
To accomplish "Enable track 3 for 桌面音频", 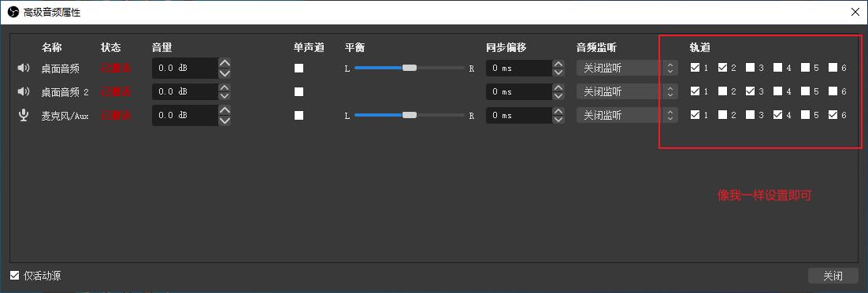I will pyautogui.click(x=750, y=68).
